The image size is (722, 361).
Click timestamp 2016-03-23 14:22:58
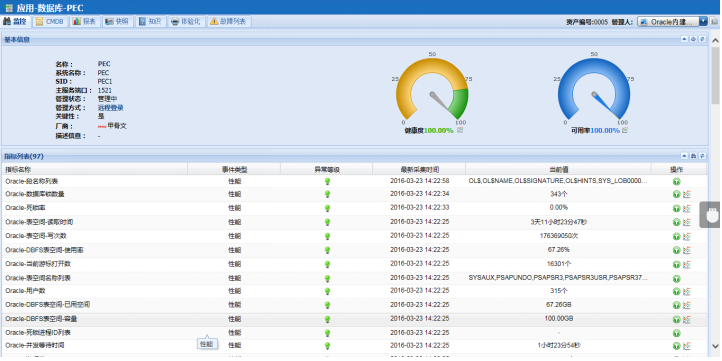pos(419,181)
